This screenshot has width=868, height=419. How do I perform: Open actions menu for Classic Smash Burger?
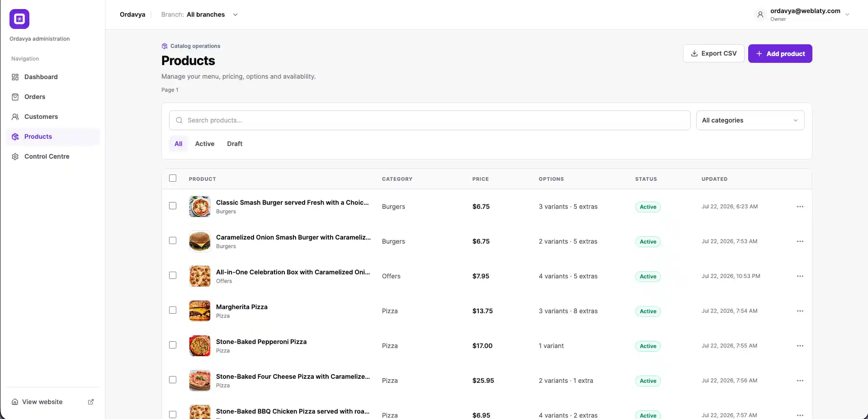tap(800, 207)
